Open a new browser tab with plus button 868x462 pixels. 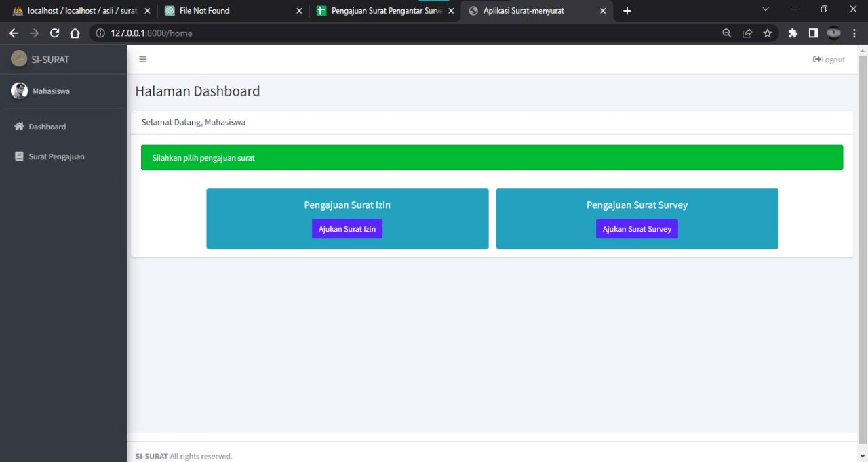627,11
